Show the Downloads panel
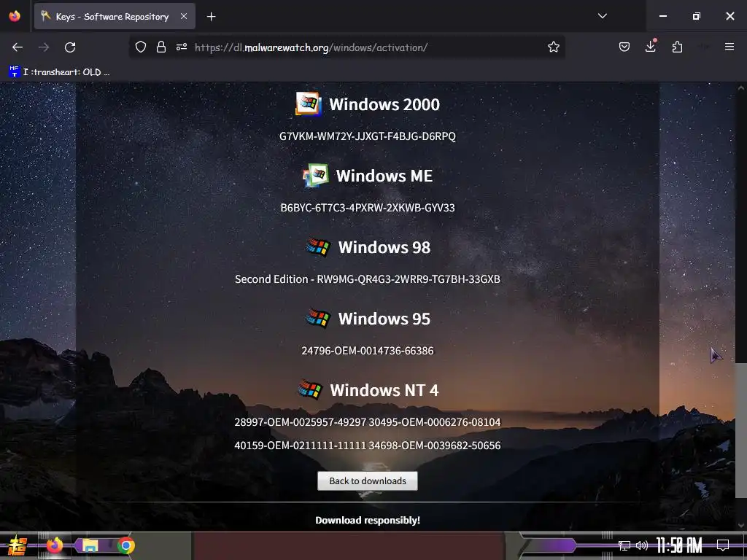The height and width of the screenshot is (560, 747). [x=650, y=46]
